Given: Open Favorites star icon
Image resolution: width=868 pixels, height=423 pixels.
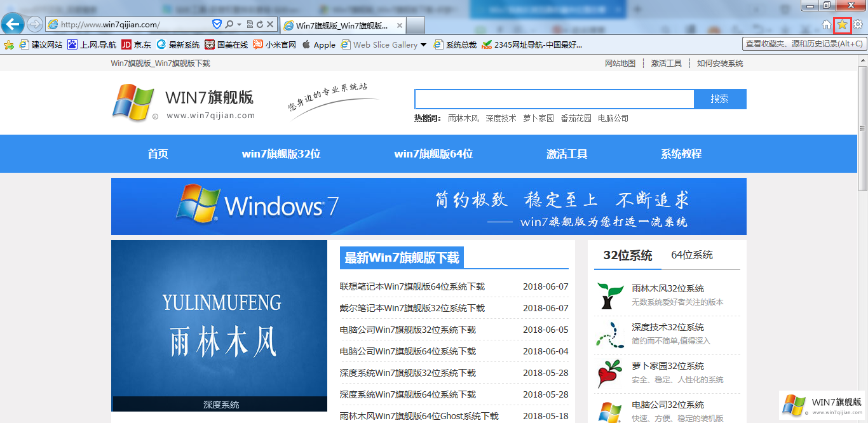Looking at the screenshot, I should [x=842, y=25].
